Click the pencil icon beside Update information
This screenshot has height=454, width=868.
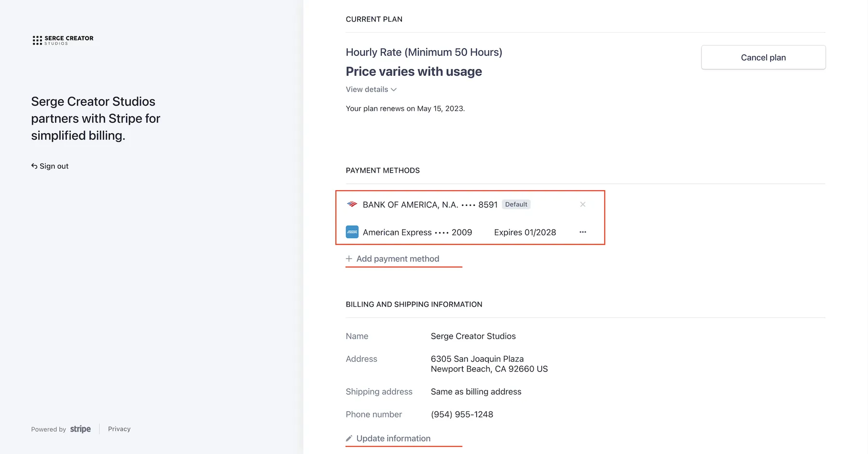pos(349,439)
